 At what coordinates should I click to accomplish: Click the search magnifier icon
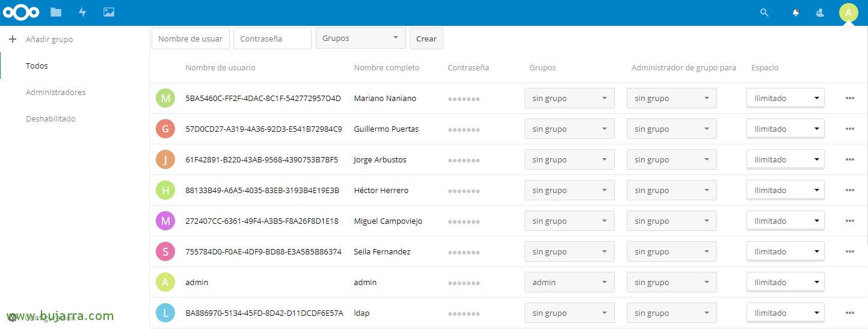[765, 12]
